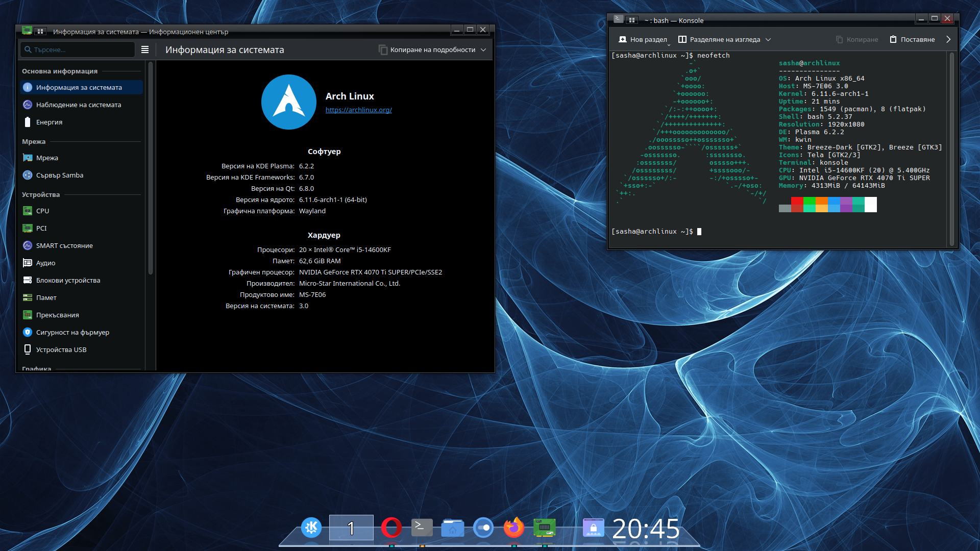
Task: Launch Firefox from the dock
Action: tap(514, 528)
